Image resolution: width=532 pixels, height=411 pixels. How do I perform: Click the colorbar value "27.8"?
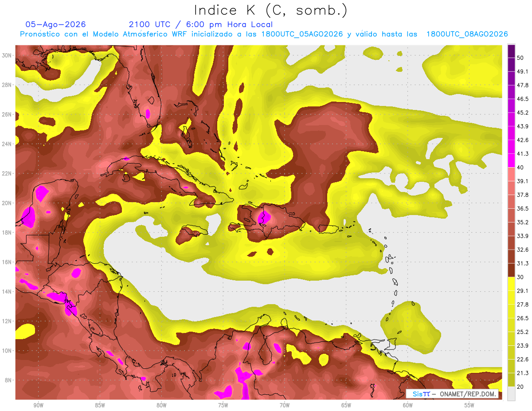point(523,305)
